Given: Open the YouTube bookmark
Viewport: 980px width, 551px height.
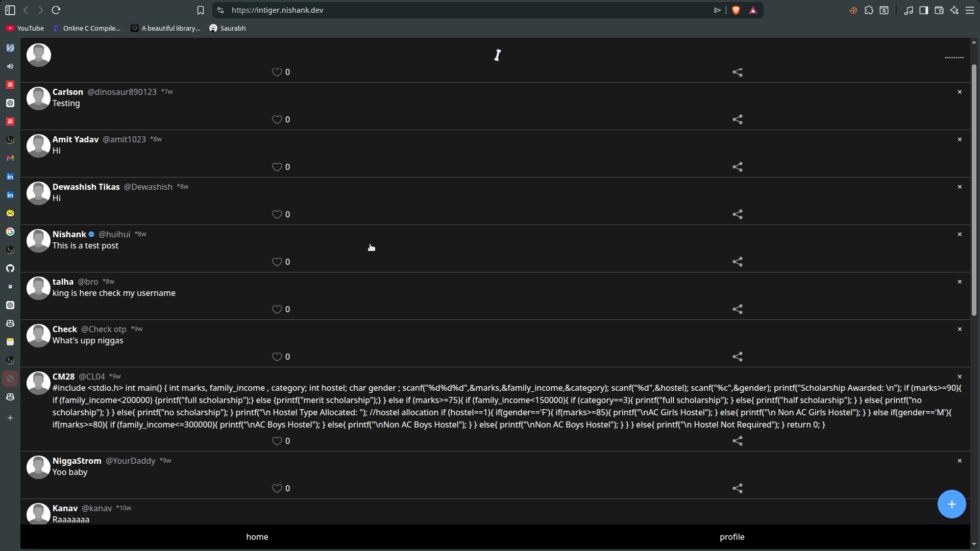Looking at the screenshot, I should pos(25,28).
